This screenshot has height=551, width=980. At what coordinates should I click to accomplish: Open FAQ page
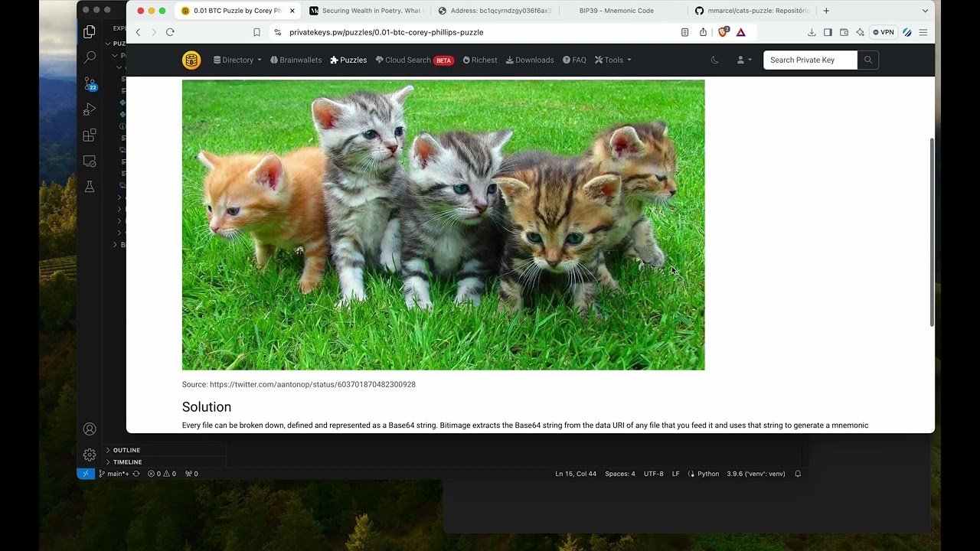click(574, 60)
